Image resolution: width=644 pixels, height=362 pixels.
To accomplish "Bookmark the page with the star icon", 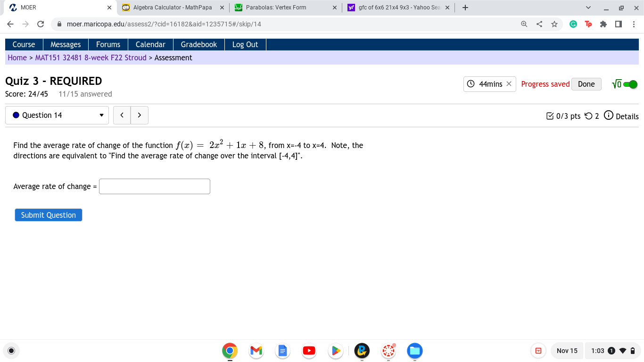I will 554,24.
